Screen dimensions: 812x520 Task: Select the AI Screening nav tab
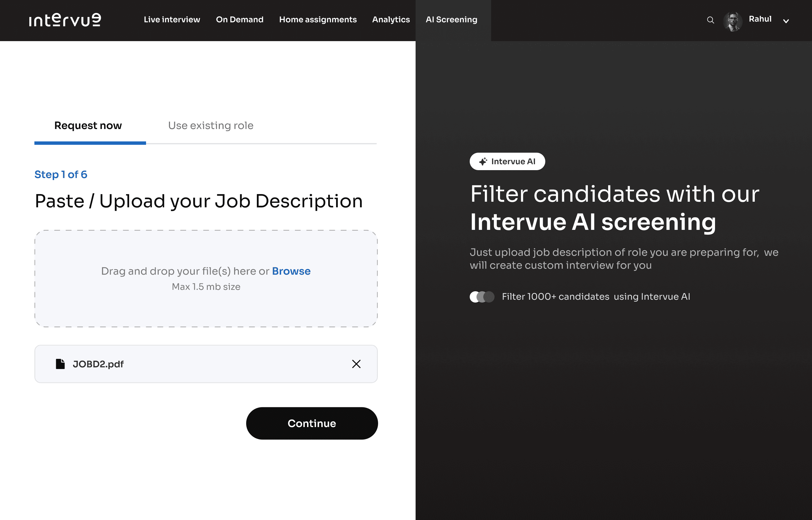pyautogui.click(x=451, y=20)
